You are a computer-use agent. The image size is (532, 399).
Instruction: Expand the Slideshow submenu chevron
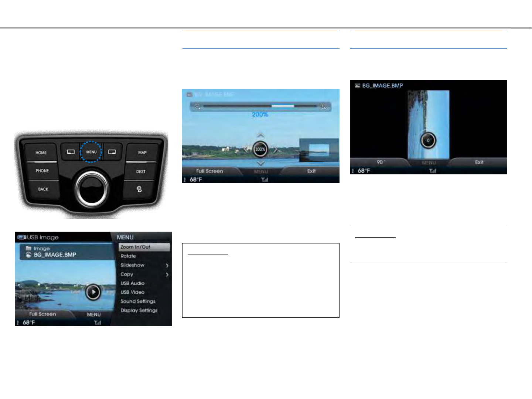point(167,266)
